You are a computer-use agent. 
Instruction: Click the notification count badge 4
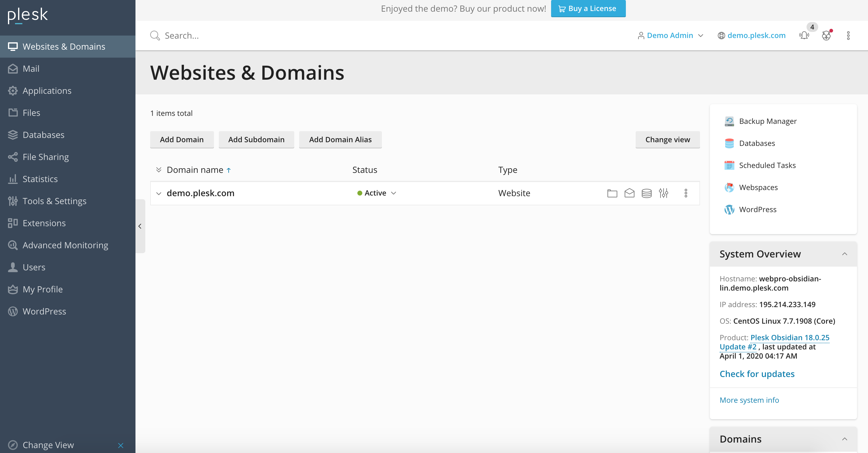click(812, 27)
